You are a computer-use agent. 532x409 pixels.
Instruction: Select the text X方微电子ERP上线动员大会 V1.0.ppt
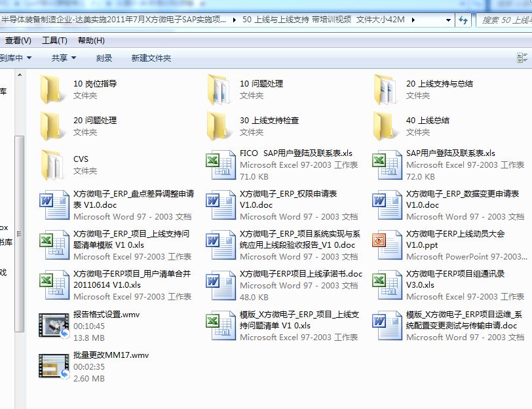point(455,239)
